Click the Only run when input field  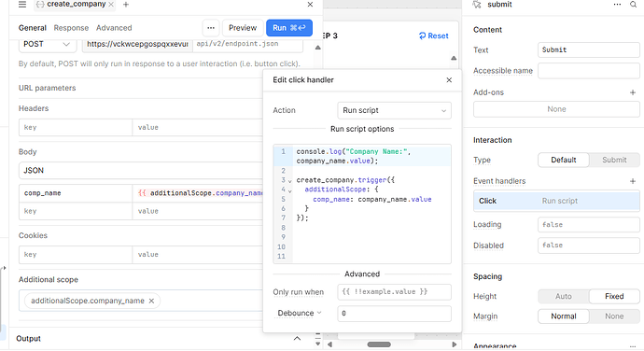(x=394, y=292)
